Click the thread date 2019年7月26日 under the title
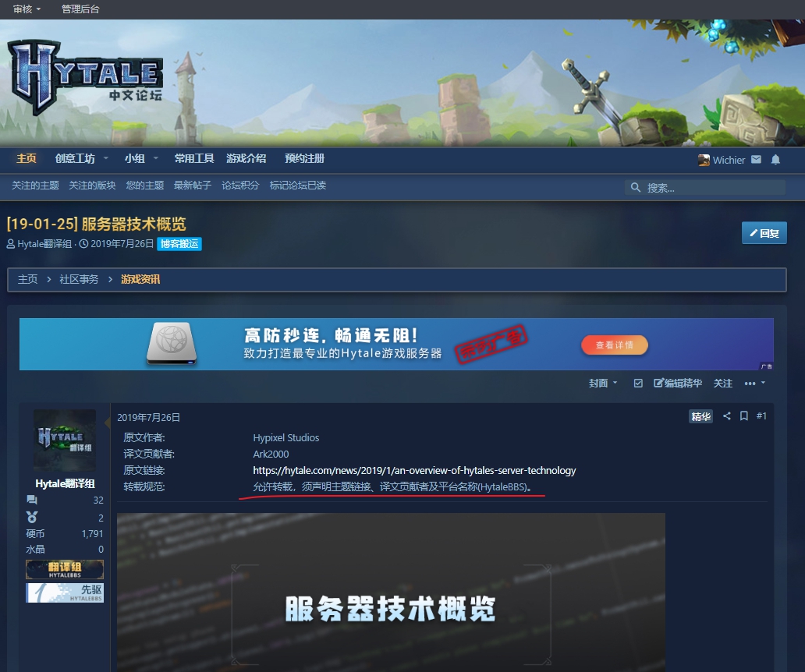805x672 pixels. (x=122, y=244)
